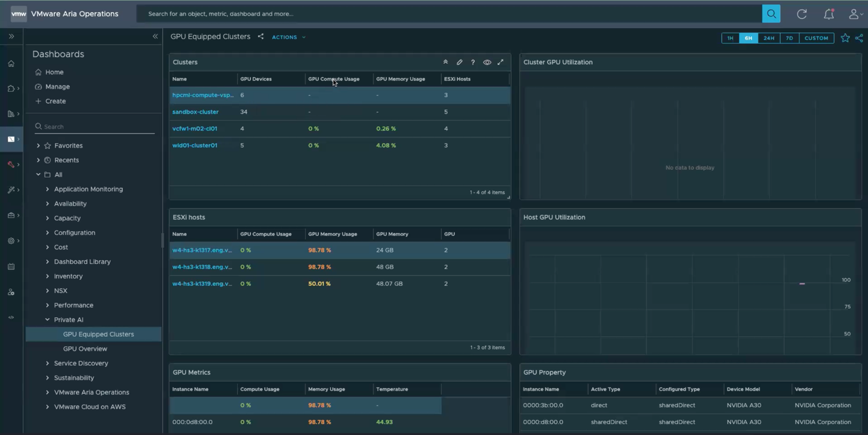Click Create dashboard link
Viewport: 868px width, 435px height.
(55, 101)
